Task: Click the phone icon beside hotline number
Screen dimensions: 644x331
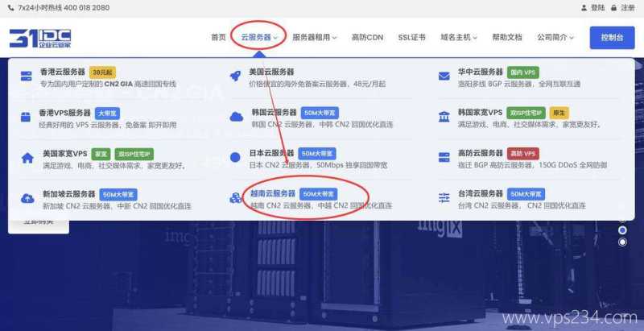Action: coord(10,8)
